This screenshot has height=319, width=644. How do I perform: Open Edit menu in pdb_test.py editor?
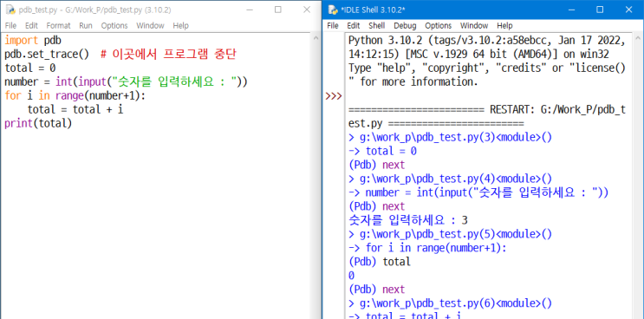tap(31, 25)
